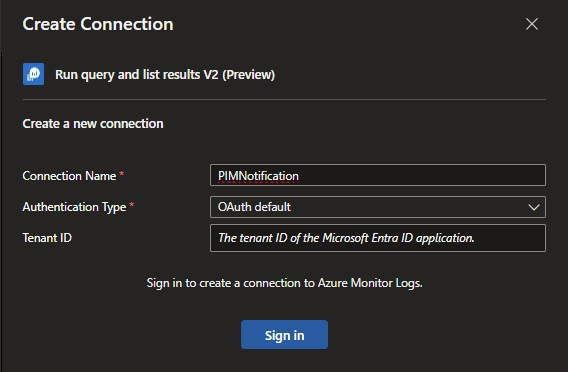Click the red asterisk beside Authentication Type
The height and width of the screenshot is (372, 568).
131,205
